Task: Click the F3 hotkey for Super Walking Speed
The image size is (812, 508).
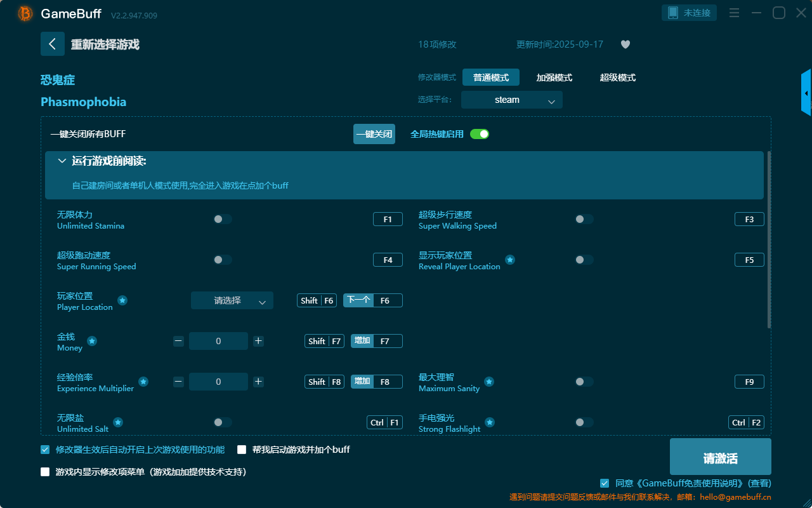Action: click(x=749, y=219)
